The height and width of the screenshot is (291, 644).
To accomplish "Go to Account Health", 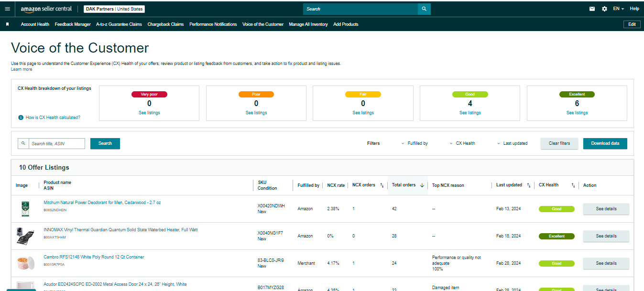I will [x=35, y=24].
